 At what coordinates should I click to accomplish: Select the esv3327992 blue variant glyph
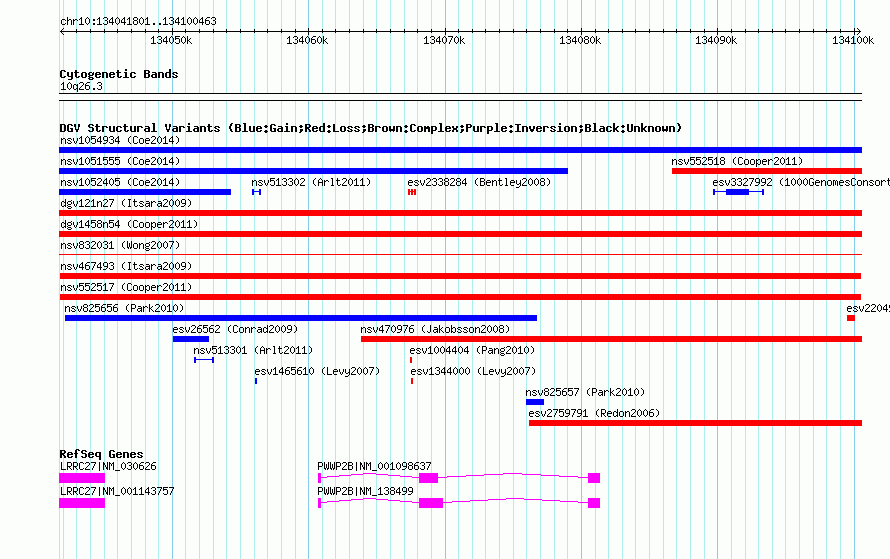coord(738,192)
